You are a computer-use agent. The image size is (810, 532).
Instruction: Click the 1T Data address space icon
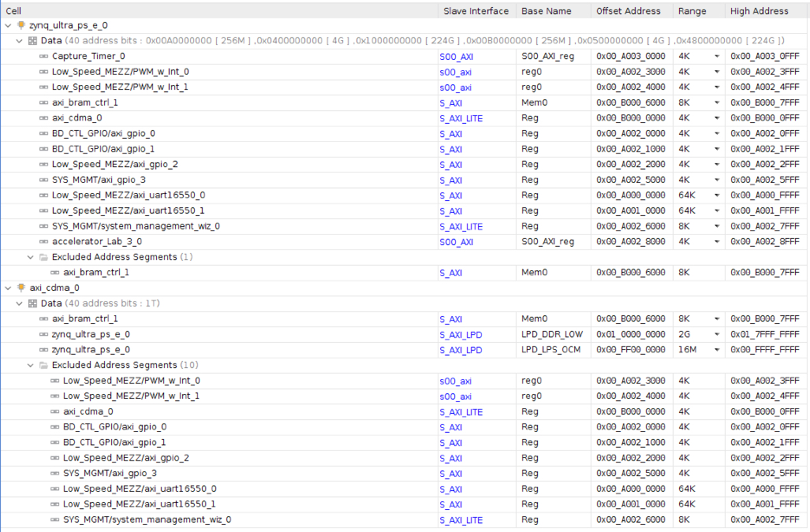point(32,303)
